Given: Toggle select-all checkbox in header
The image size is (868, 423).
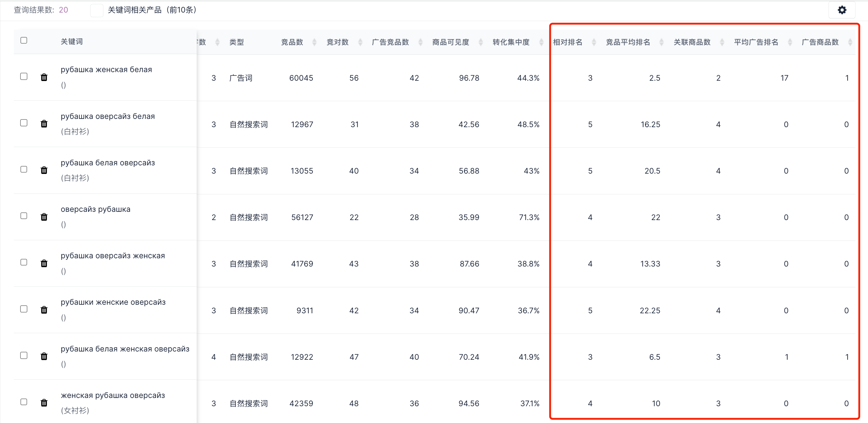Looking at the screenshot, I should pyautogui.click(x=24, y=40).
